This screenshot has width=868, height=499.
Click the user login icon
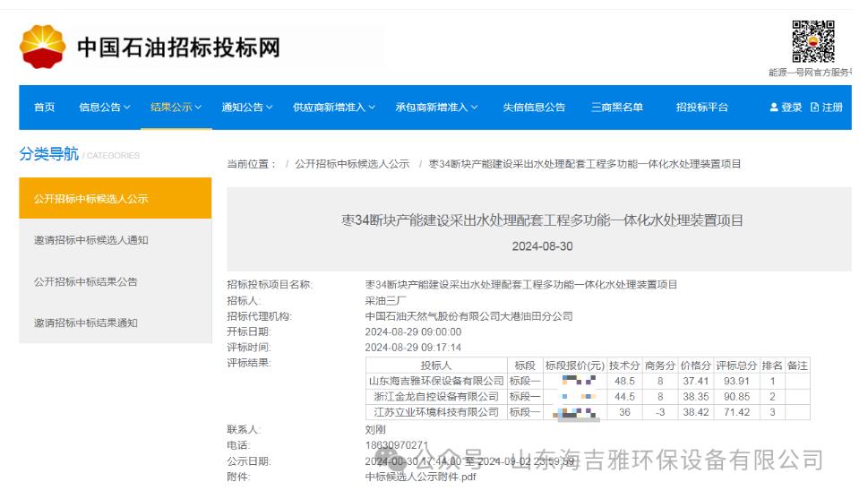click(x=774, y=108)
